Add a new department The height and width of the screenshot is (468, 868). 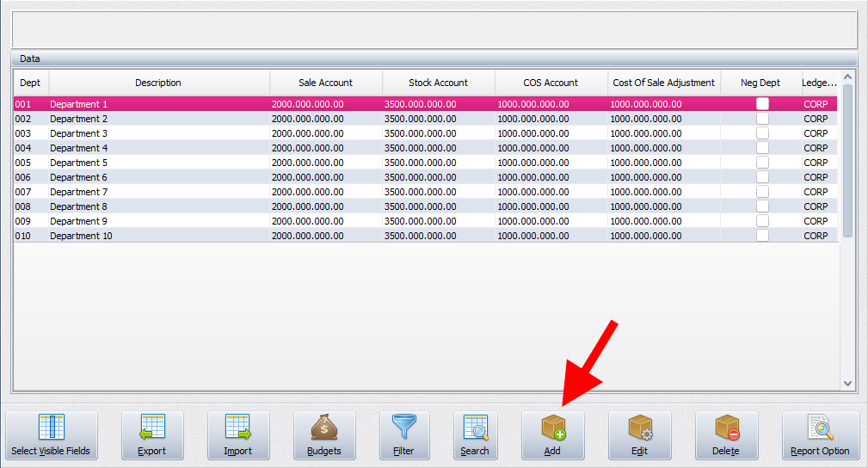pyautogui.click(x=552, y=435)
